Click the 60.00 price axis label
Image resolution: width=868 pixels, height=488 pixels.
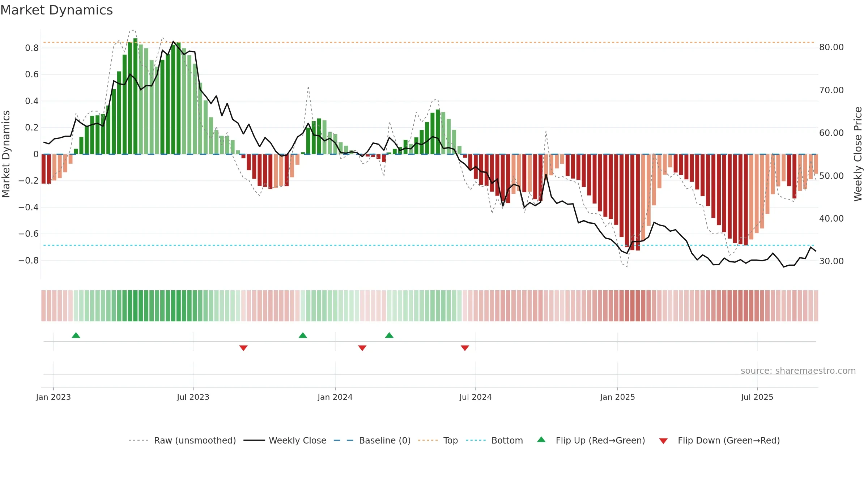click(x=831, y=133)
